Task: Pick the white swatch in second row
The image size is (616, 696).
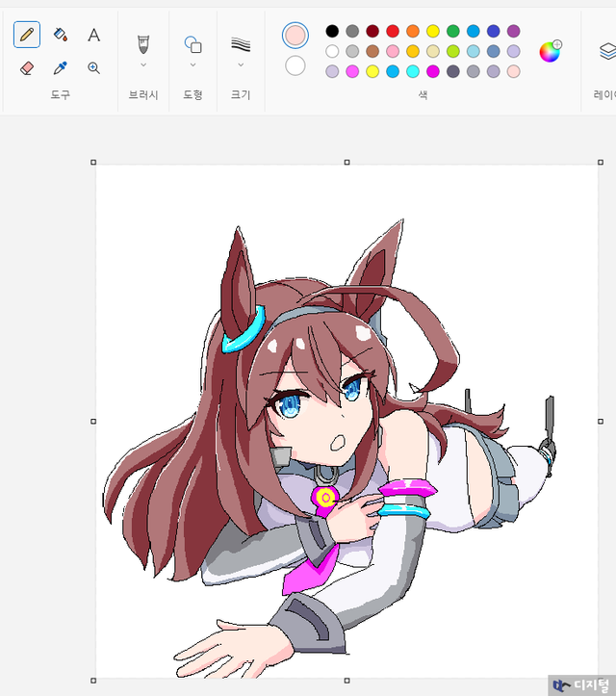Action: pyautogui.click(x=332, y=51)
